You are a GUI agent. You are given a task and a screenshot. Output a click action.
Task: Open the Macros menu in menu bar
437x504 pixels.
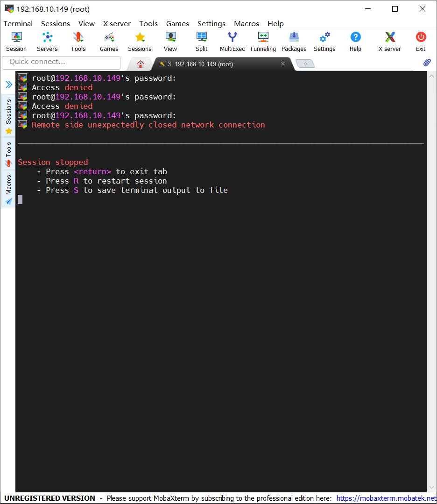click(247, 23)
